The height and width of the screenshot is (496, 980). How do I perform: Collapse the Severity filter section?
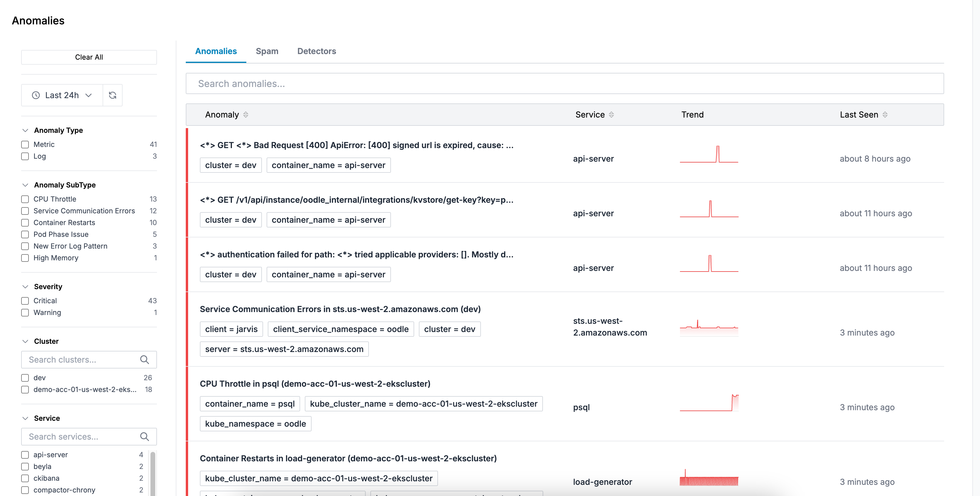click(x=26, y=286)
